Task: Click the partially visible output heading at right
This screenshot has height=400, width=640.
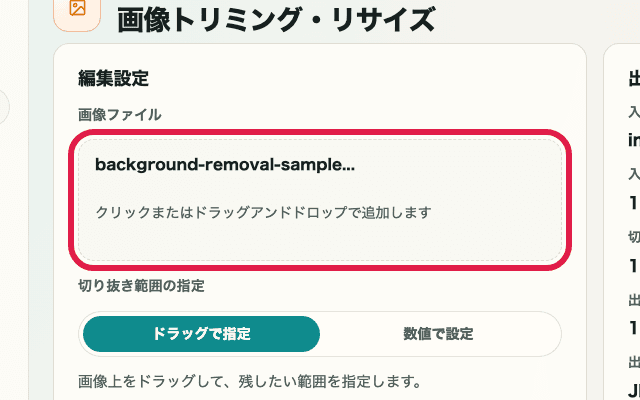Action: click(x=633, y=79)
